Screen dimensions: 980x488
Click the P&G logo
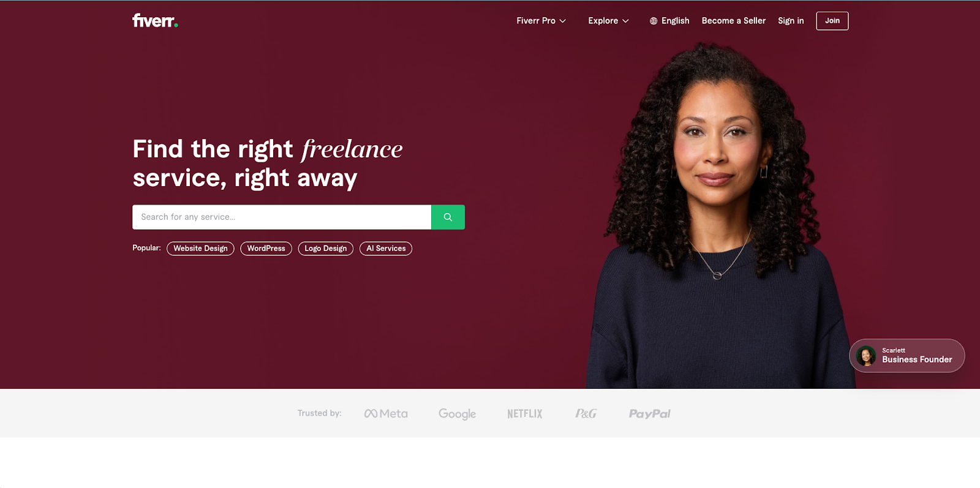(x=586, y=414)
